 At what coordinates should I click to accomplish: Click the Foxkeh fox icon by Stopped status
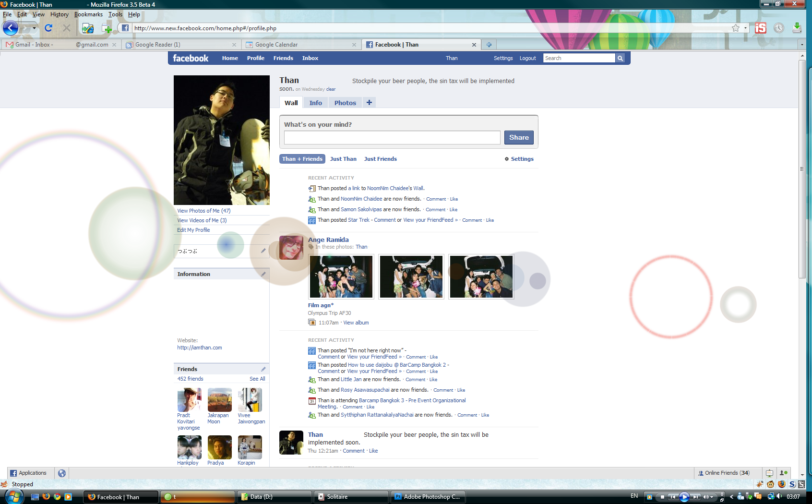coord(4,484)
